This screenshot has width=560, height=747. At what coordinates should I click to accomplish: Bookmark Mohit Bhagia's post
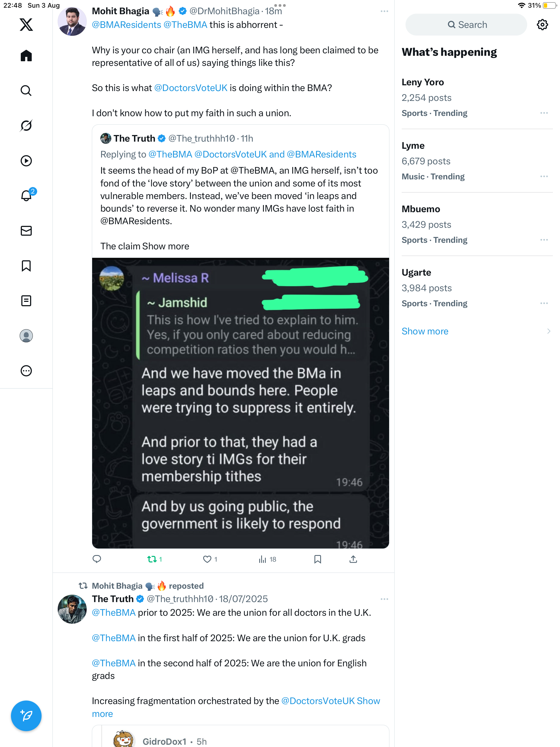pyautogui.click(x=317, y=559)
